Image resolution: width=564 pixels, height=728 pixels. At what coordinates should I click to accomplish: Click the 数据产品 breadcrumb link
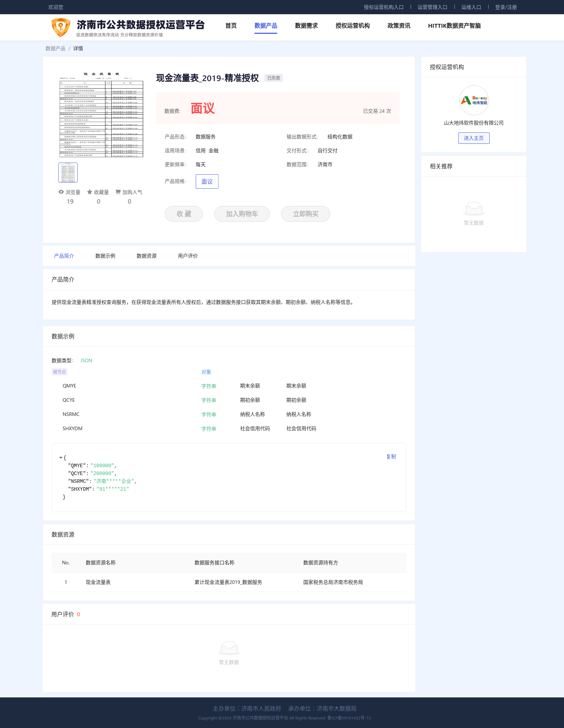(56, 48)
